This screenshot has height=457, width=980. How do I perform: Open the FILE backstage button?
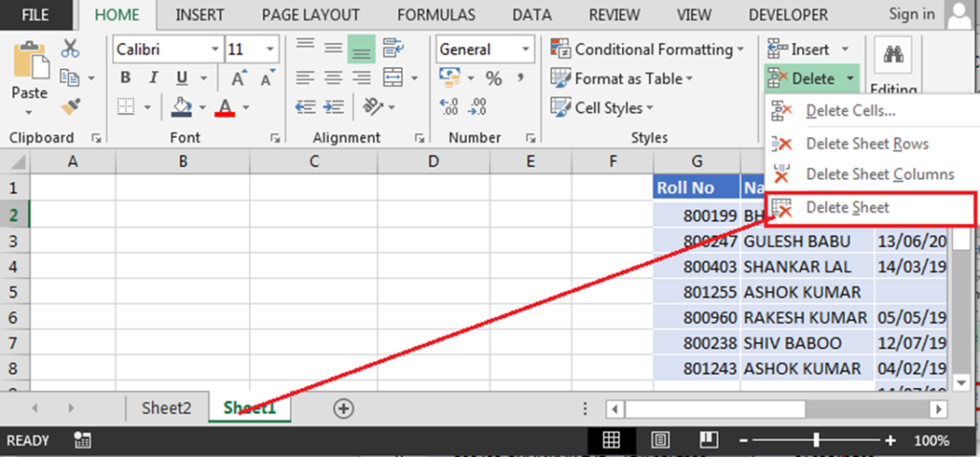36,14
